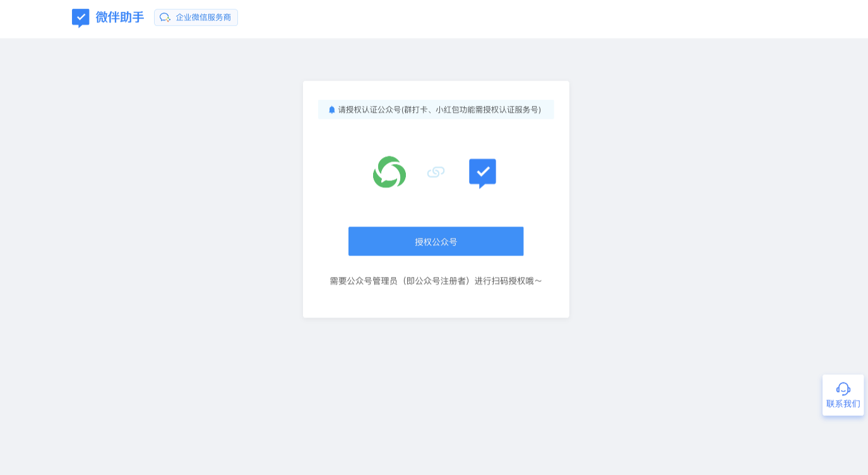Click the chain link icon between logos

click(436, 172)
